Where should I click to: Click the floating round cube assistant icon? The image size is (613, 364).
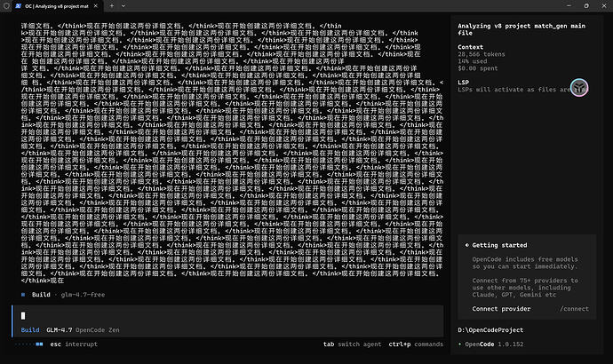coord(579,87)
